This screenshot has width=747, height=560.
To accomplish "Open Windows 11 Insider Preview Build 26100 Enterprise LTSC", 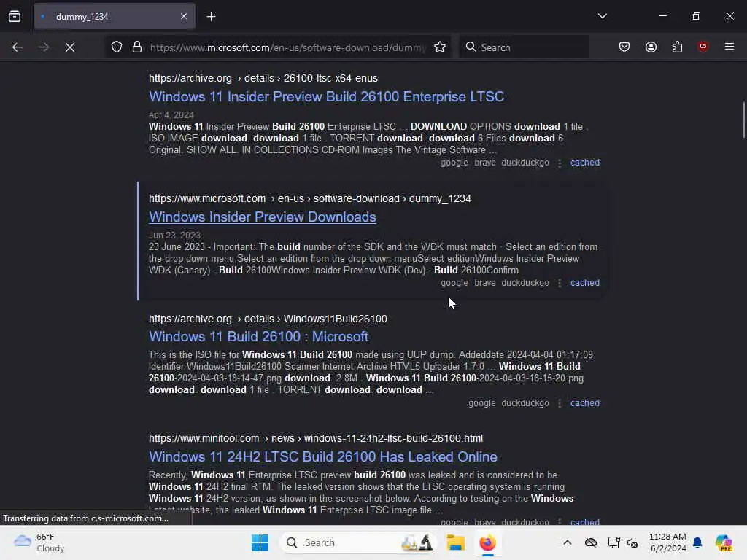I will coord(326,97).
